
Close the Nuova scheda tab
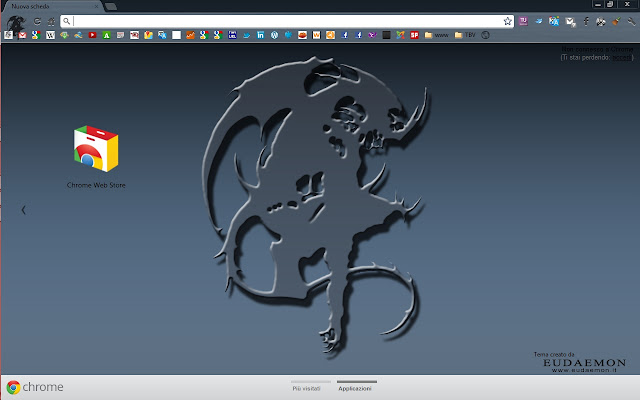96,7
